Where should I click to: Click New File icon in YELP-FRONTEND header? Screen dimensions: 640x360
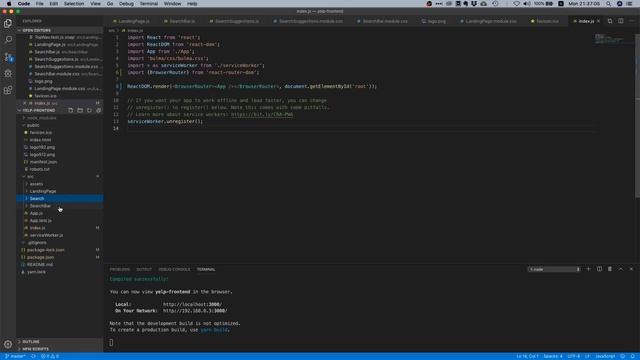71,110
